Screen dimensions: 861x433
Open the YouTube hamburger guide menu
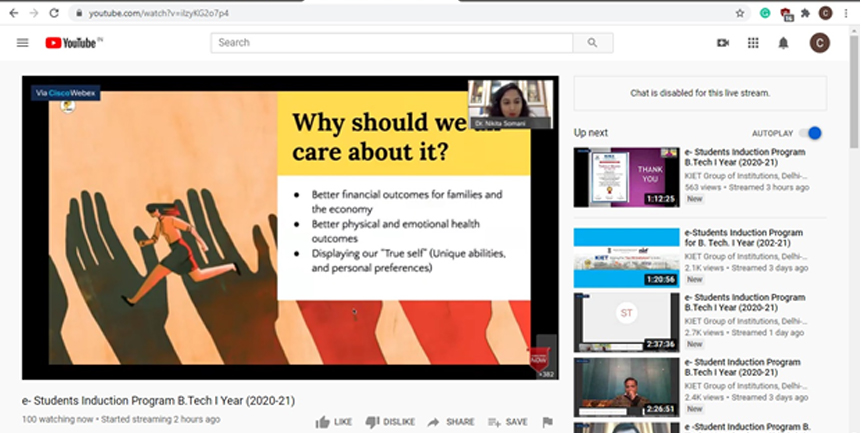[x=22, y=43]
